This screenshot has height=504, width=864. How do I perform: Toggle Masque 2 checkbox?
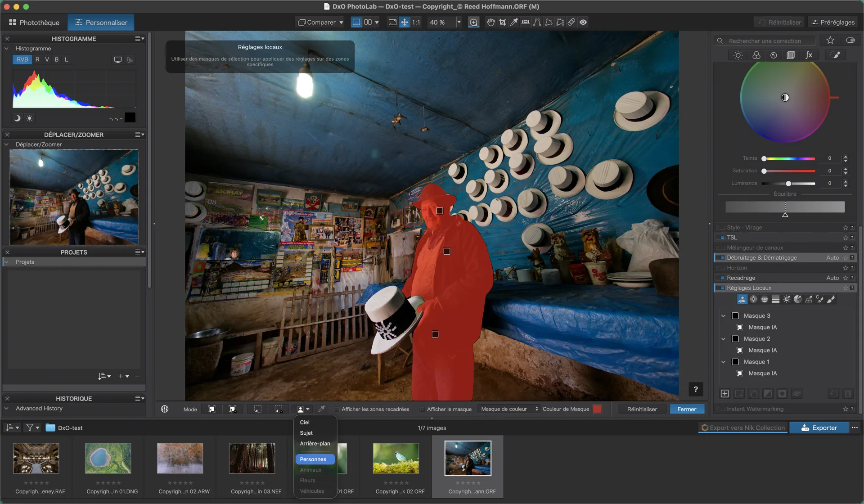click(735, 339)
